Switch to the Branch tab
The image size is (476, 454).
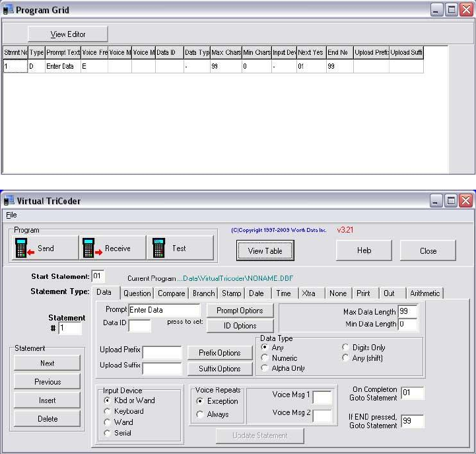[203, 293]
